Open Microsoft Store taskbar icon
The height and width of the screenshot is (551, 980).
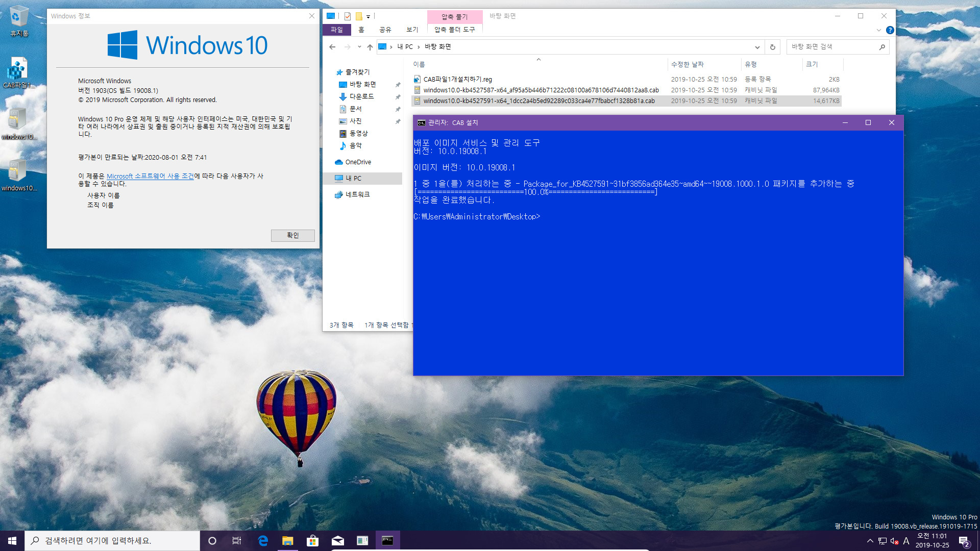(x=312, y=541)
